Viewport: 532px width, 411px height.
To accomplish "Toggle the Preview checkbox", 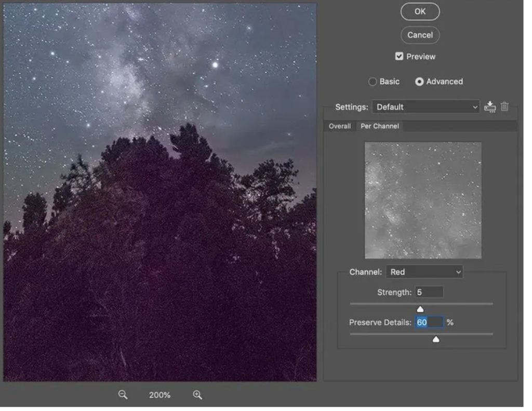I will pos(399,57).
